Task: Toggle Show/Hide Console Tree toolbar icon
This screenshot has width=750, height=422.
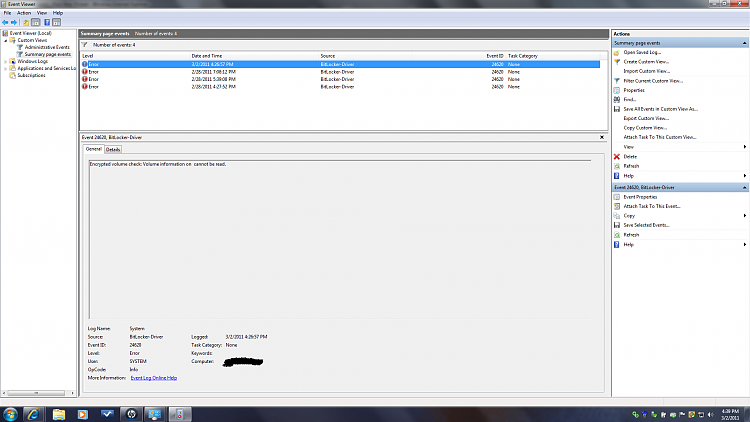Action: pos(35,22)
